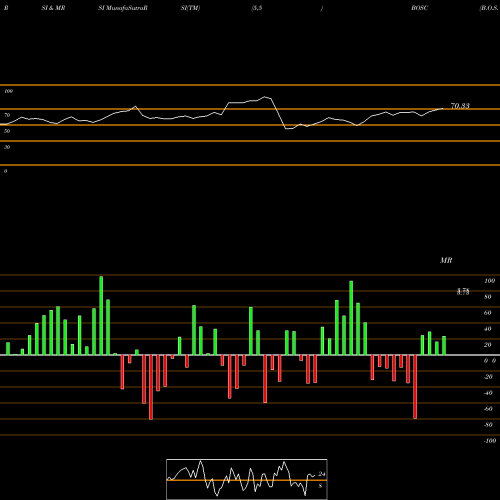Click the 24 value in the mini chart
The image size is (500, 500).
point(322,474)
